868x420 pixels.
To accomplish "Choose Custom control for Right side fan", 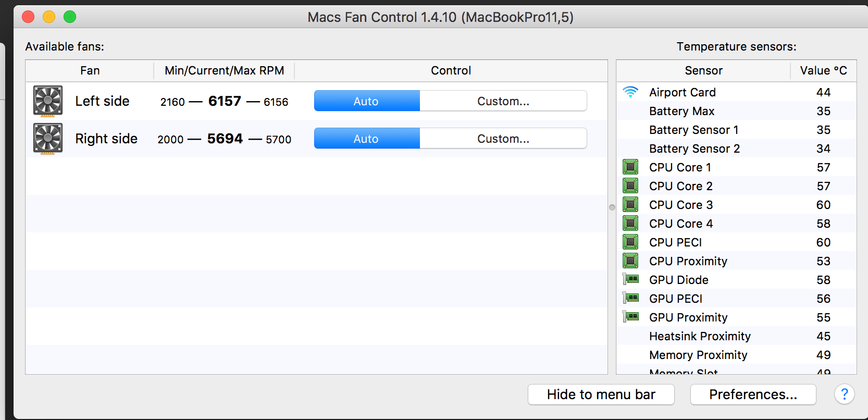I will pos(503,139).
